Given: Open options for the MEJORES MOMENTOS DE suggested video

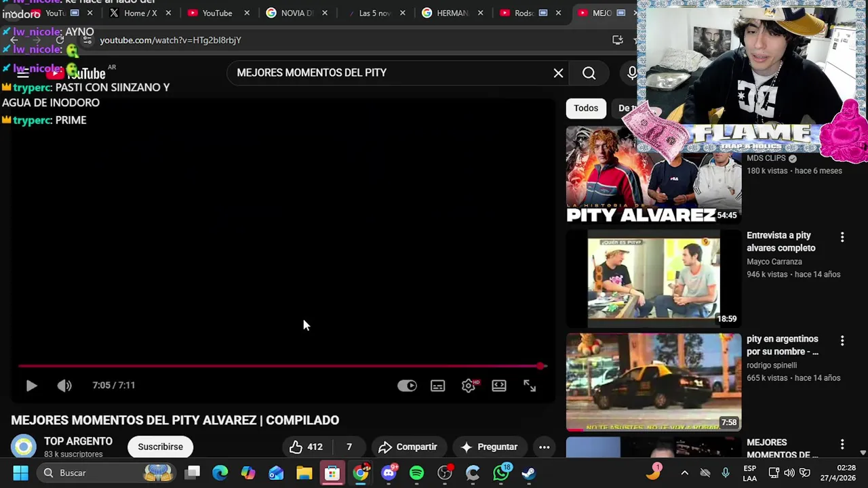Looking at the screenshot, I should [842, 445].
